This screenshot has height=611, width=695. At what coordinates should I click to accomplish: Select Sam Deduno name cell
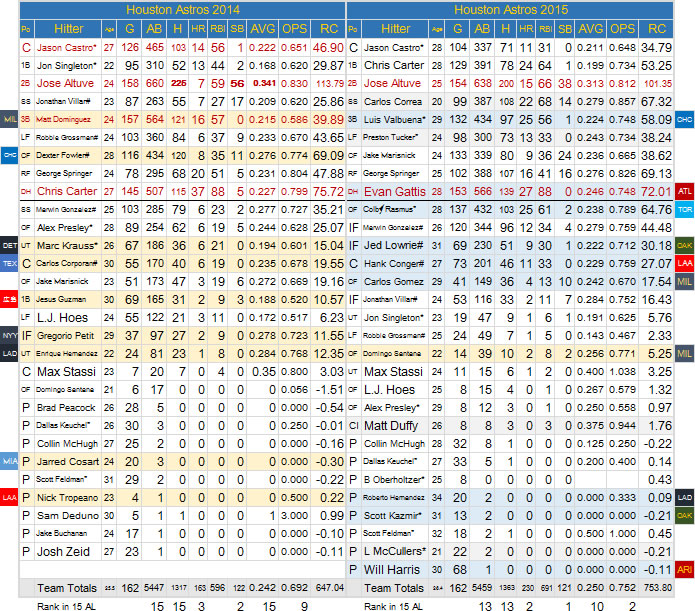tap(68, 515)
